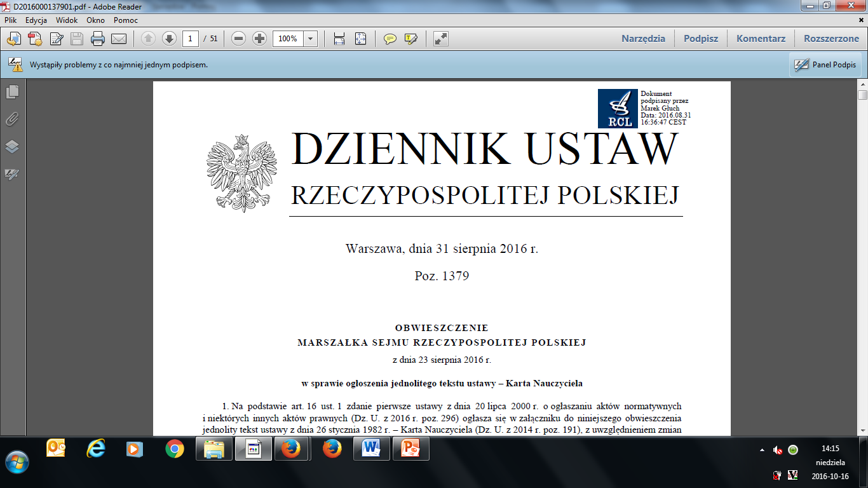Click the 'OBWIESZCZENIE' heading
Screen dimensions: 868x488
coord(442,329)
